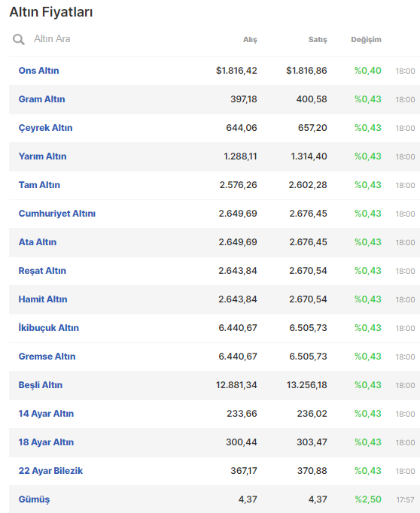
Task: Click the magnifier search icon
Action: pos(19,39)
